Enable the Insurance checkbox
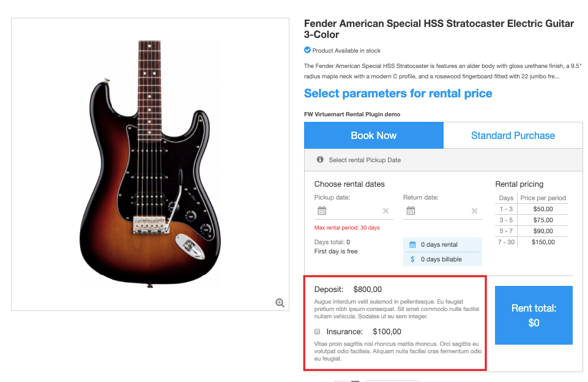Viewport: 588px width, 382px height. [x=318, y=331]
